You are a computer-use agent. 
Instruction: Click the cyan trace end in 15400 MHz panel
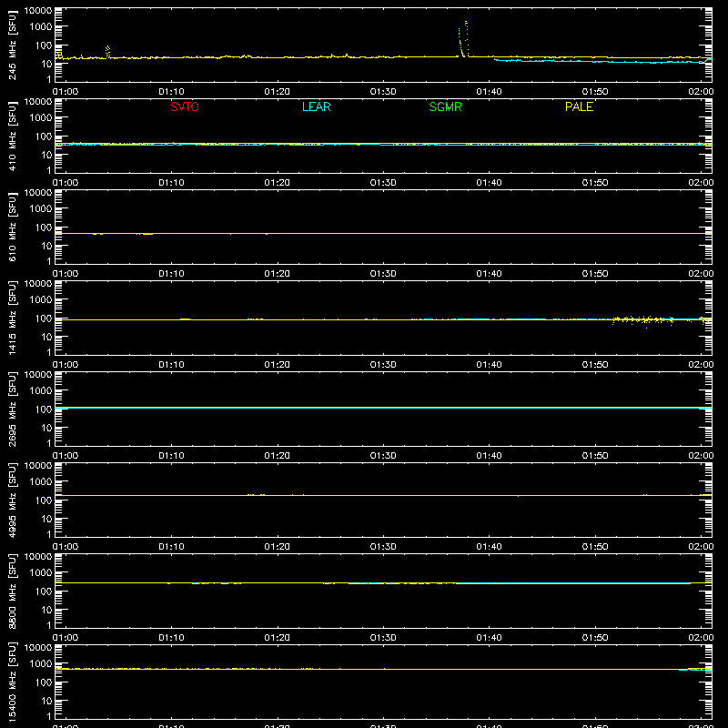click(695, 670)
